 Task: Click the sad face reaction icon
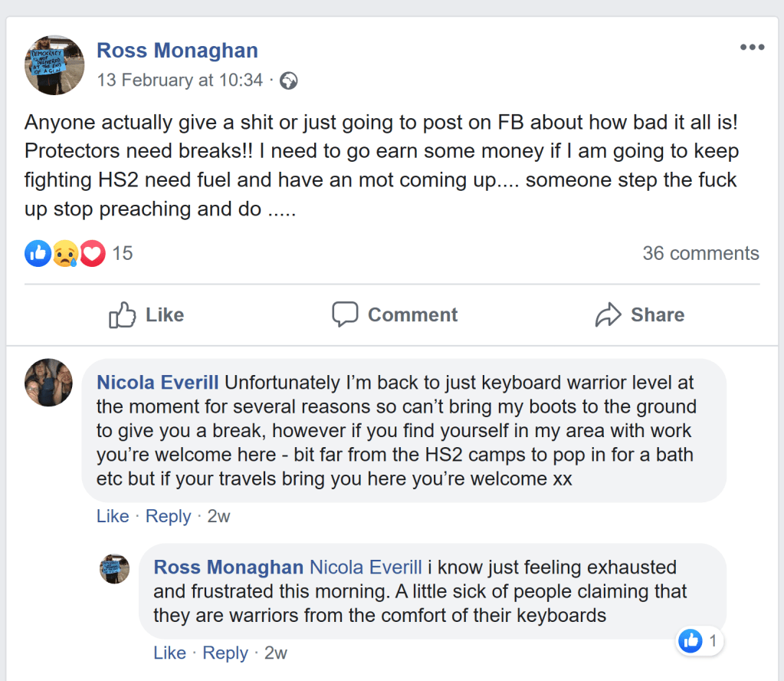coord(65,253)
